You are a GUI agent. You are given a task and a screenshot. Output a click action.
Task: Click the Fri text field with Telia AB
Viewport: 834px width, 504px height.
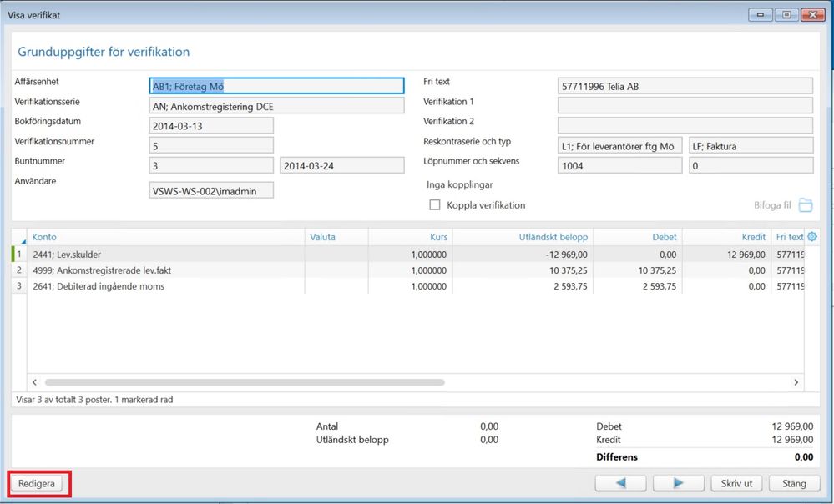[685, 86]
